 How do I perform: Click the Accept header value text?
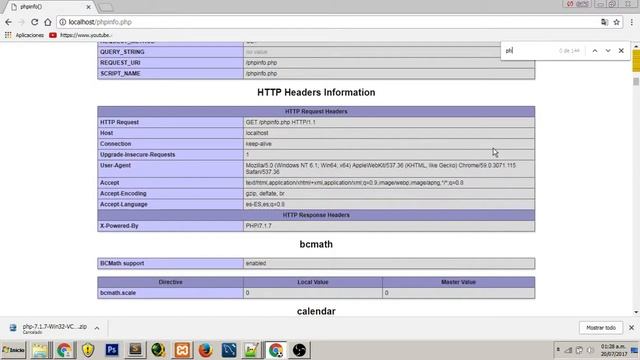pyautogui.click(x=354, y=183)
